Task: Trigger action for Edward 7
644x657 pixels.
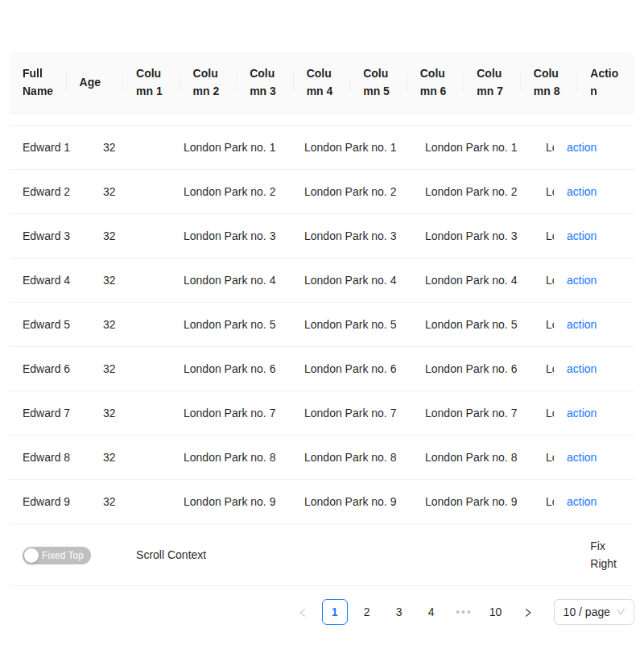Action: [581, 413]
